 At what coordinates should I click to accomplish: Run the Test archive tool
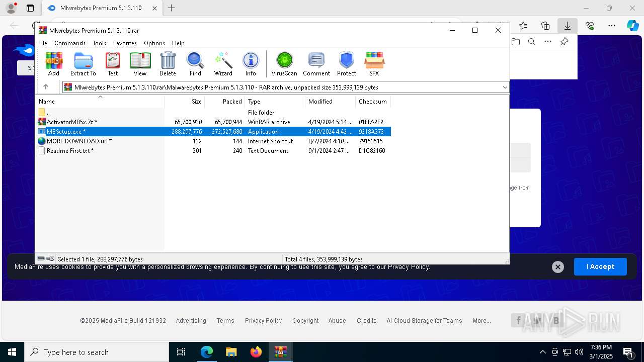(x=113, y=64)
